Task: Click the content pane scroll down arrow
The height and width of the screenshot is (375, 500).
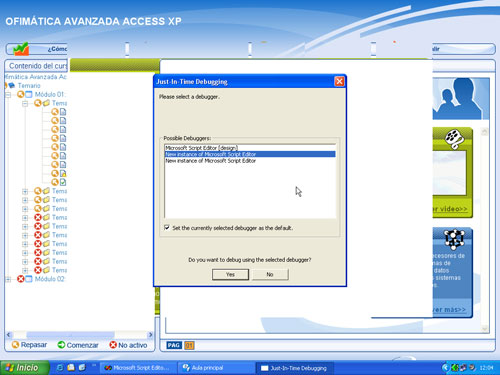Action: click(x=484, y=329)
